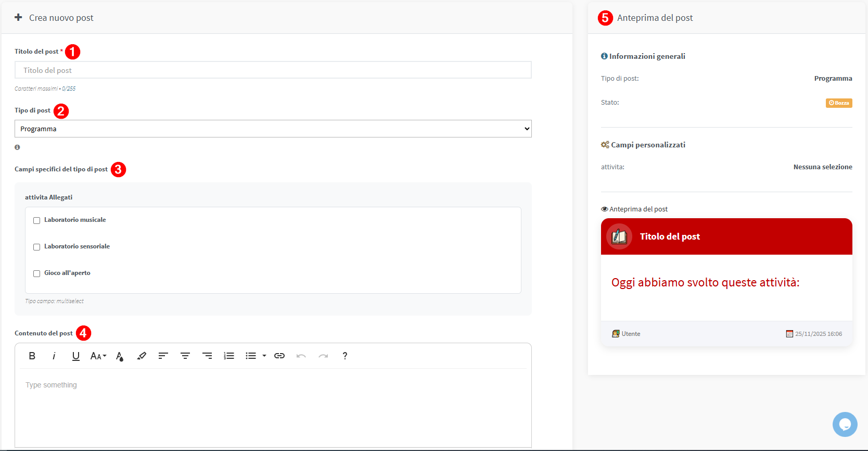Screen dimensions: 868x451
Task: Open the bullet list style arrow
Action: [x=264, y=356]
